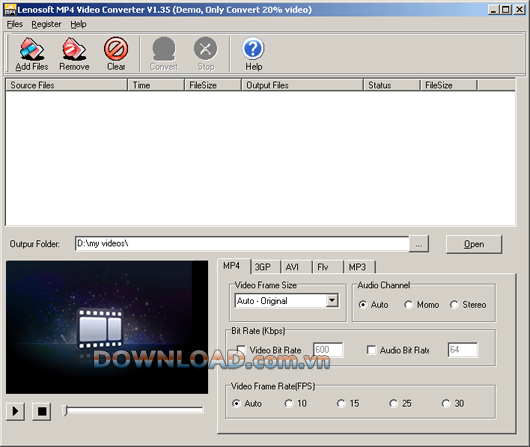
Task: Stop the video preview playback
Action: pyautogui.click(x=42, y=411)
